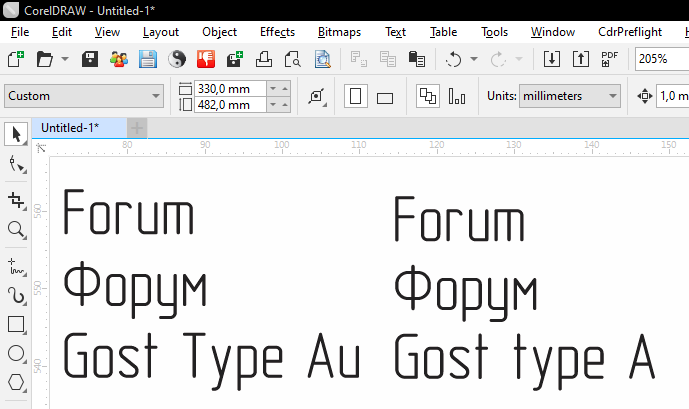Image resolution: width=689 pixels, height=409 pixels.
Task: Choose the Freehand drawing tool
Action: [x=15, y=264]
